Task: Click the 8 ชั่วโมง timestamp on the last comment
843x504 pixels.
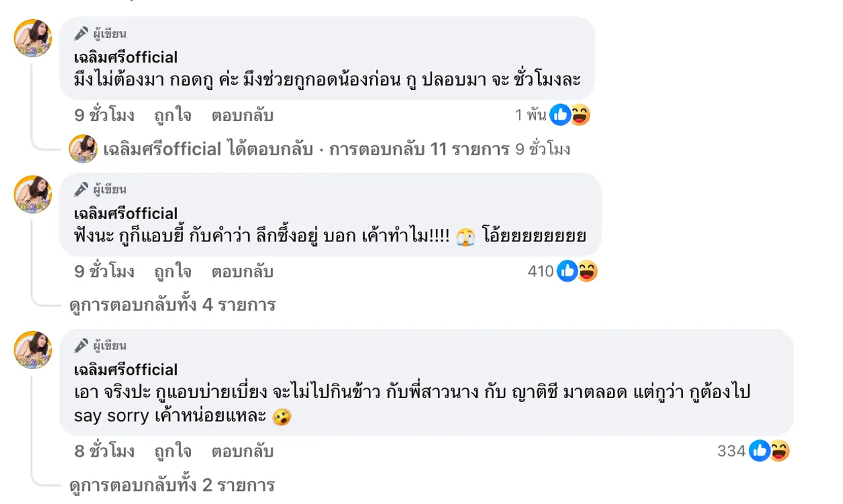Action: (99, 451)
